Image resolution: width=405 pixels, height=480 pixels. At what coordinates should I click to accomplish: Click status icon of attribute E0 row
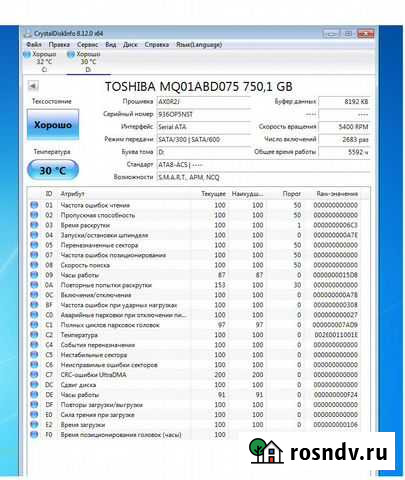pyautogui.click(x=34, y=415)
